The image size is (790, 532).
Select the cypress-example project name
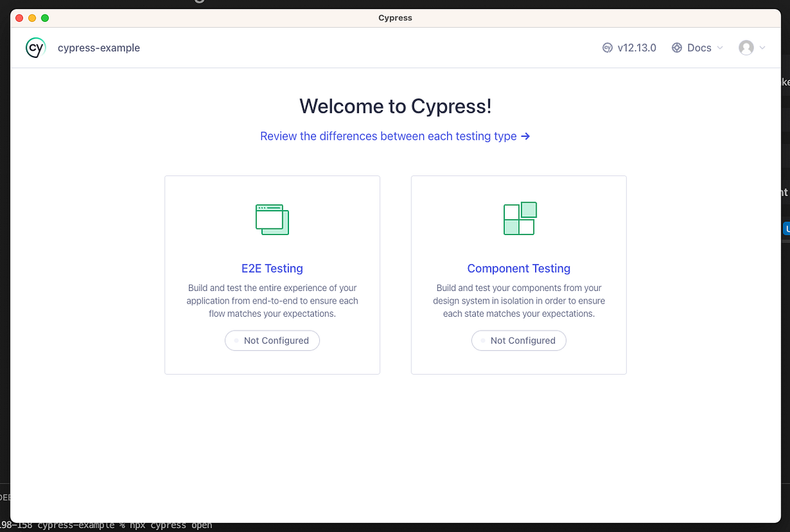pyautogui.click(x=99, y=47)
